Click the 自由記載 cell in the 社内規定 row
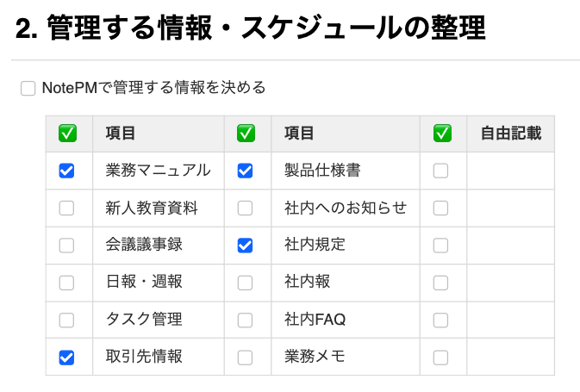Image resolution: width=580 pixels, height=392 pixels. click(x=510, y=246)
